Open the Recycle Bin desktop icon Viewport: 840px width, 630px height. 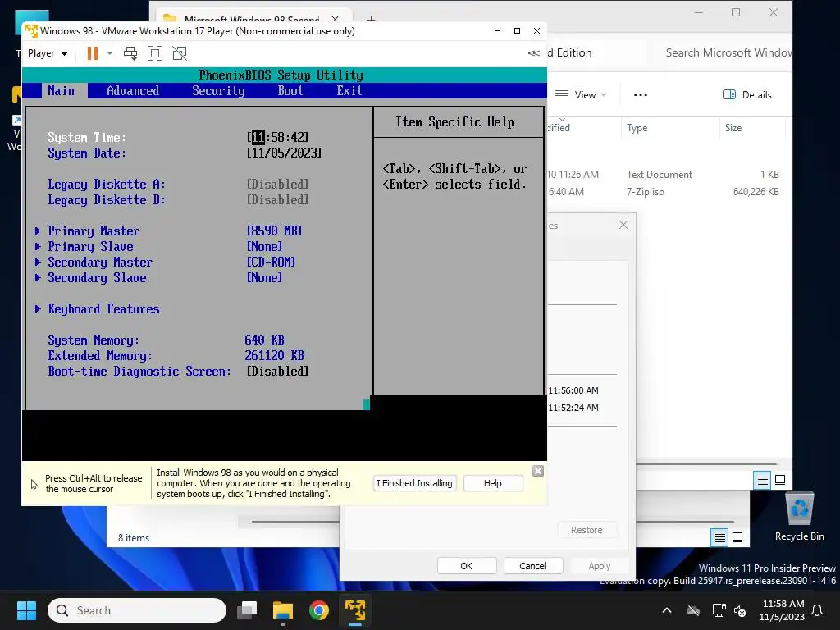coord(799,516)
